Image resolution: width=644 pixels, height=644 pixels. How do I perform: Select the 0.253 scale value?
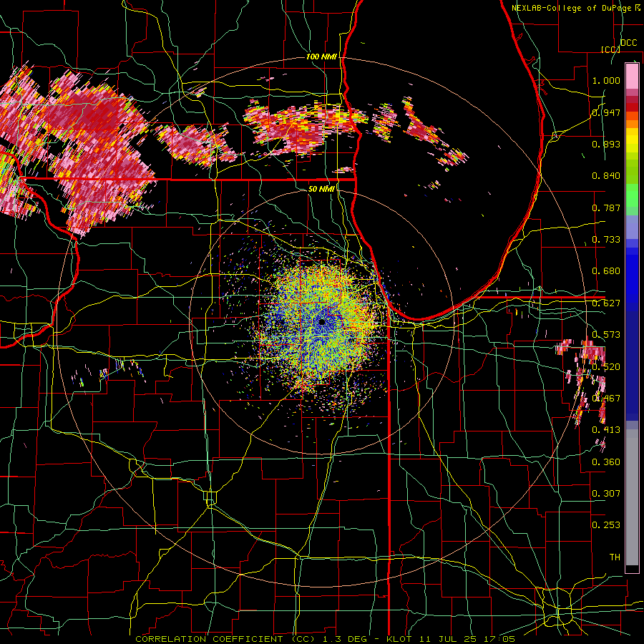(606, 525)
